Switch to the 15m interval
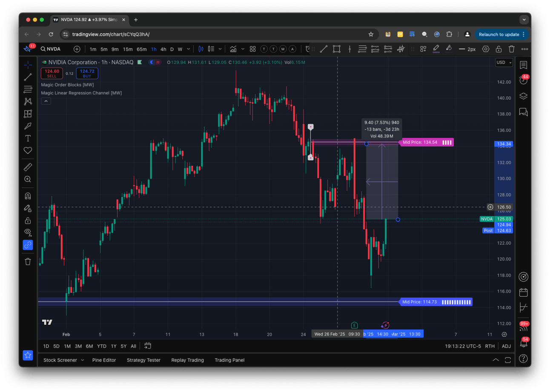The image size is (550, 392). click(128, 49)
